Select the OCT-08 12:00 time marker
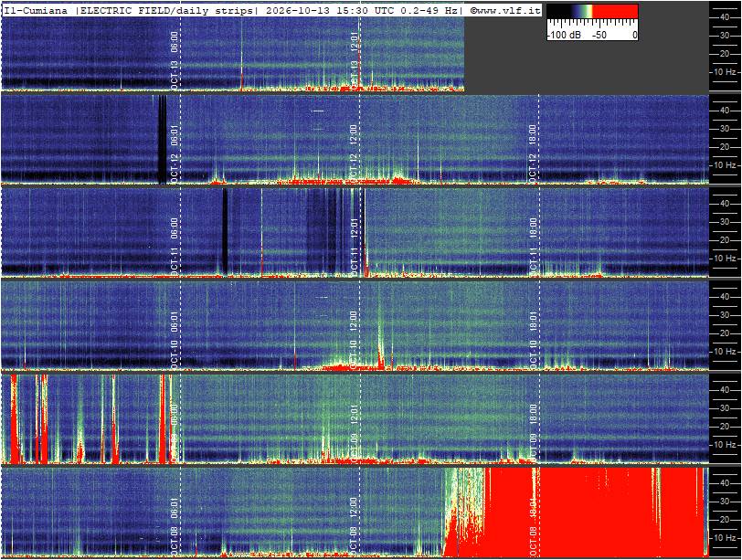Image resolution: width=742 pixels, height=560 pixels. point(354,526)
